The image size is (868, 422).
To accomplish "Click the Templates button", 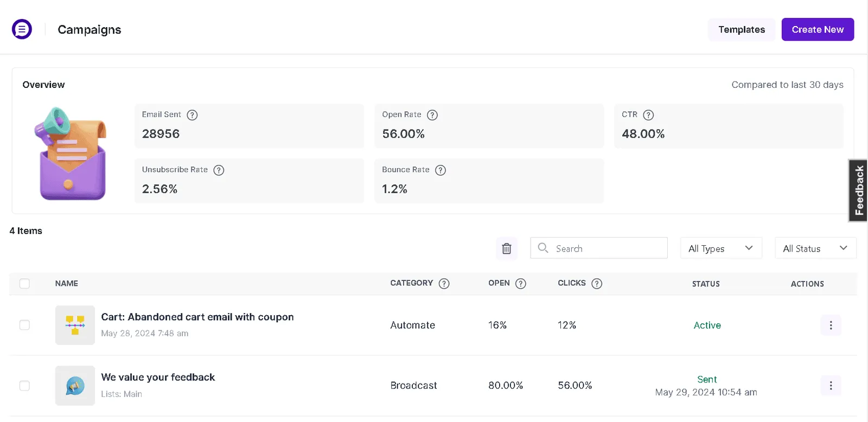I will (x=742, y=29).
